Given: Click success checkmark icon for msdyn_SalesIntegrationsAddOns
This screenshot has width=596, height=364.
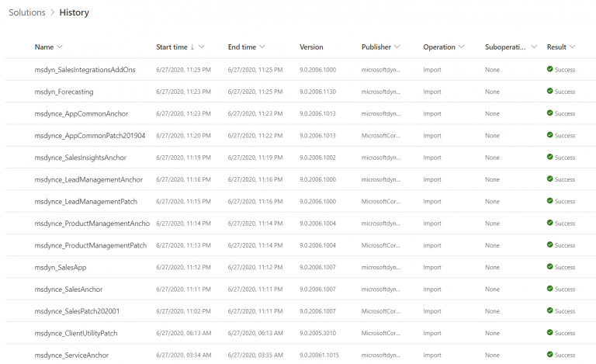Looking at the screenshot, I should (x=549, y=69).
